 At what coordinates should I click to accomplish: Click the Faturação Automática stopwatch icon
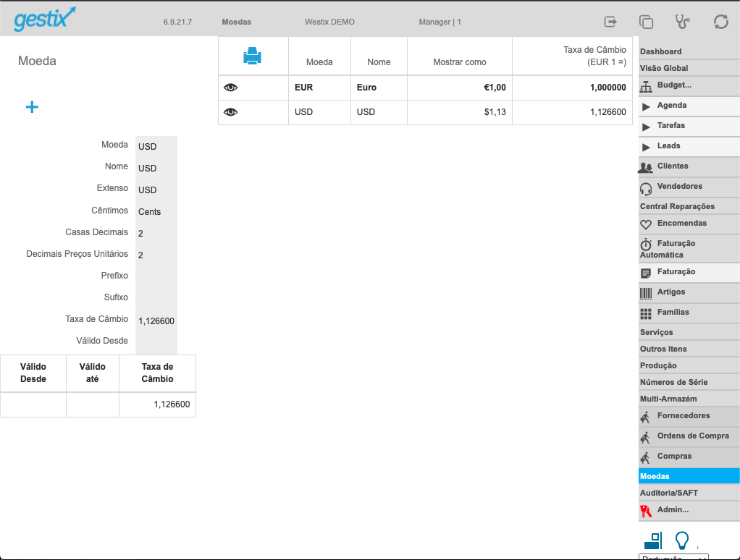point(646,245)
